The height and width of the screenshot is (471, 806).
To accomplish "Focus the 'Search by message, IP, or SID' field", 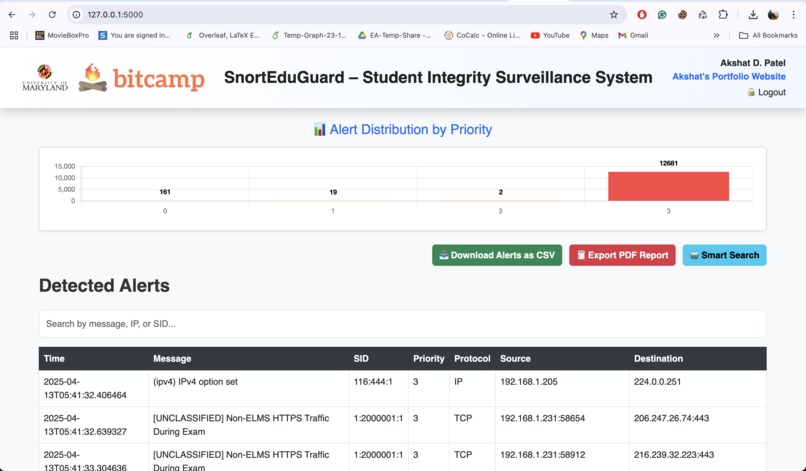I will coord(402,324).
